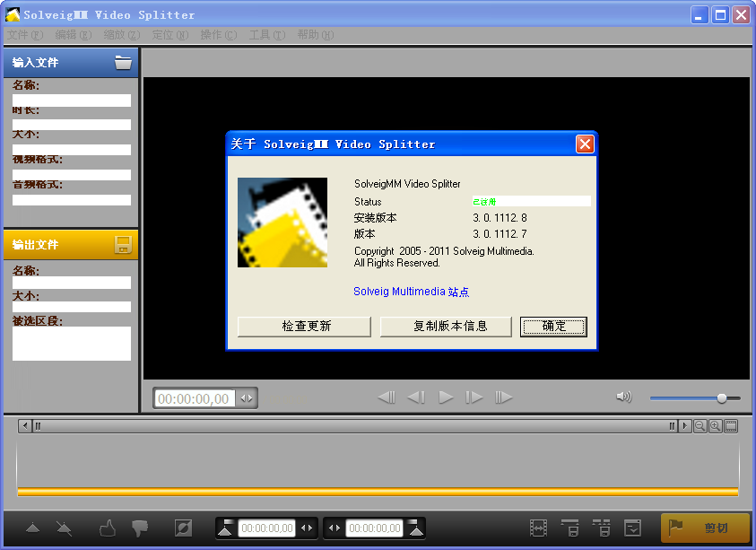
Task: Click the open folder icon in 输入文件 panel
Action: point(123,63)
